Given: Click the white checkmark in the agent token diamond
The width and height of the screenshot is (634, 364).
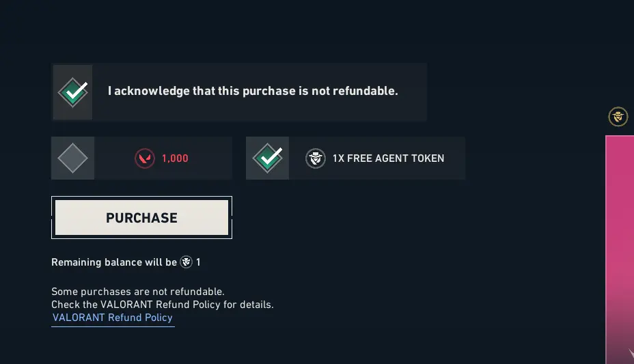Looking at the screenshot, I should 270,157.
